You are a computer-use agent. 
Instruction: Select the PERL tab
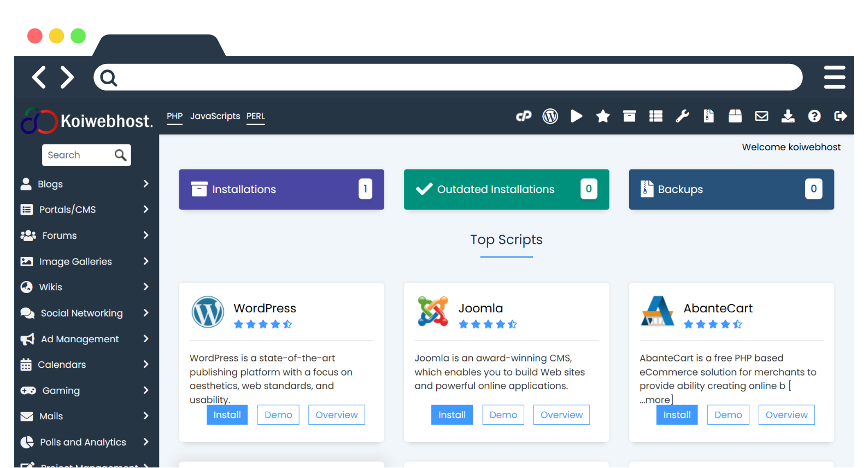point(255,116)
